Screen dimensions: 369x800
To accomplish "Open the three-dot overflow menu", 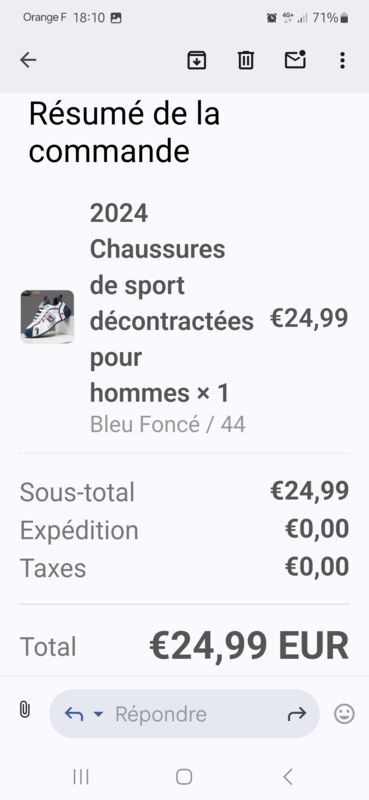I will [x=342, y=60].
